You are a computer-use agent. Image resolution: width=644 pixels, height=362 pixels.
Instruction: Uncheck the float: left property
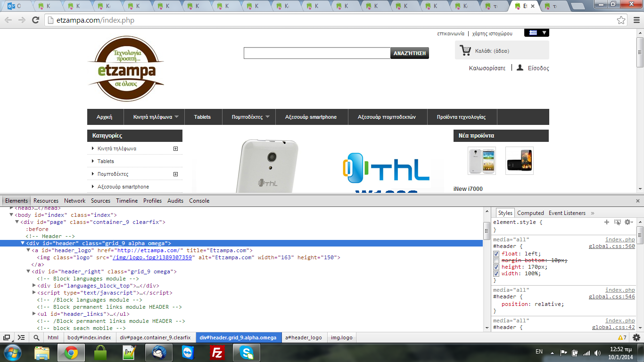(x=496, y=254)
